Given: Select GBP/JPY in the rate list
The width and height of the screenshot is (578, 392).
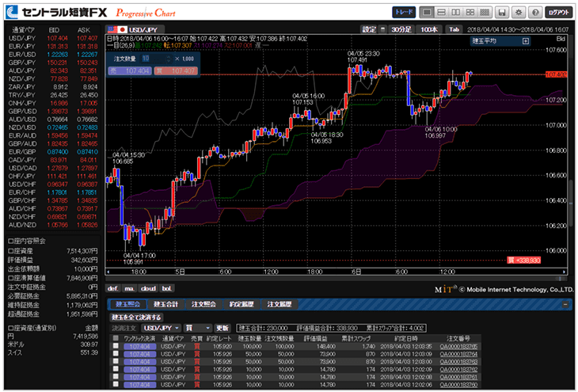Looking at the screenshot, I should coord(53,63).
